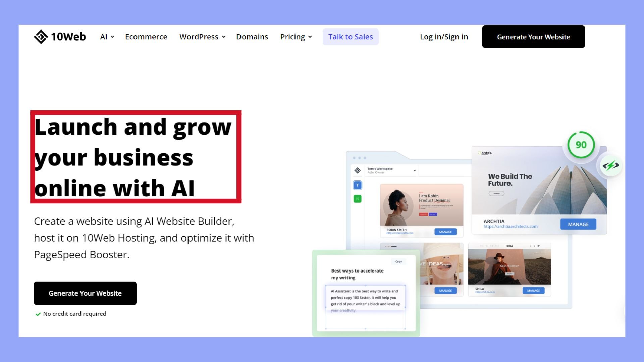Image resolution: width=644 pixels, height=362 pixels.
Task: Click the blue T workspace icon
Action: [x=357, y=185]
